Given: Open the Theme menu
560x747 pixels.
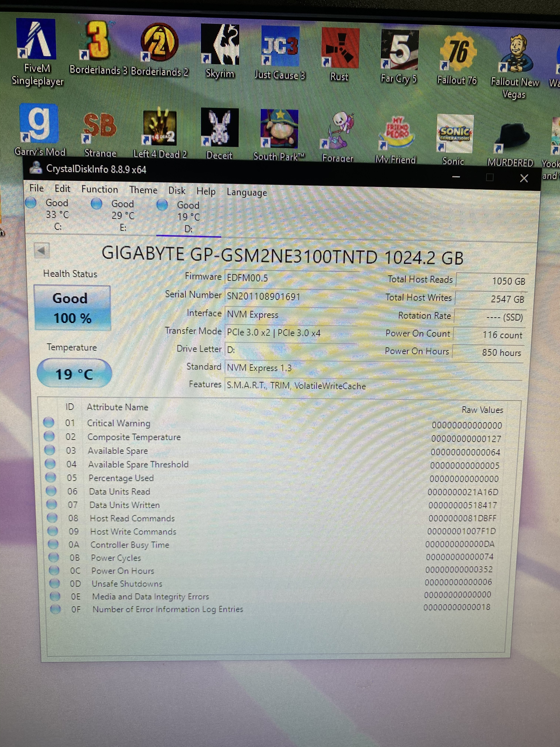Looking at the screenshot, I should (143, 190).
